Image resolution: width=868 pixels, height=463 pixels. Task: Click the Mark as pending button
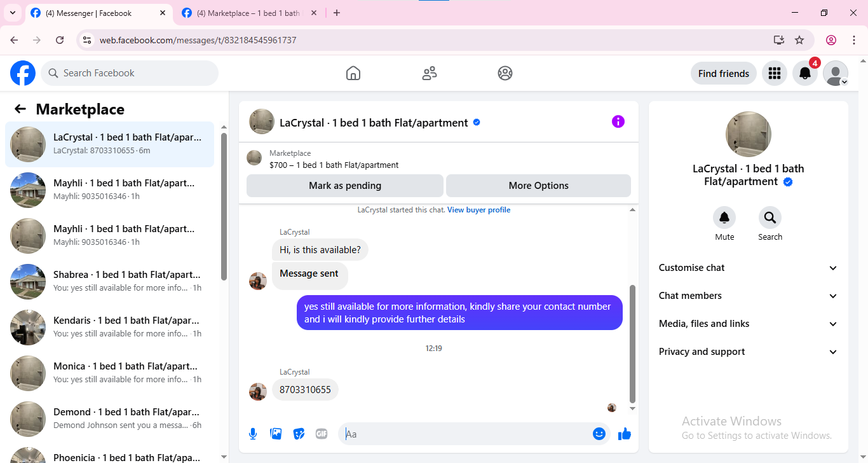(345, 186)
